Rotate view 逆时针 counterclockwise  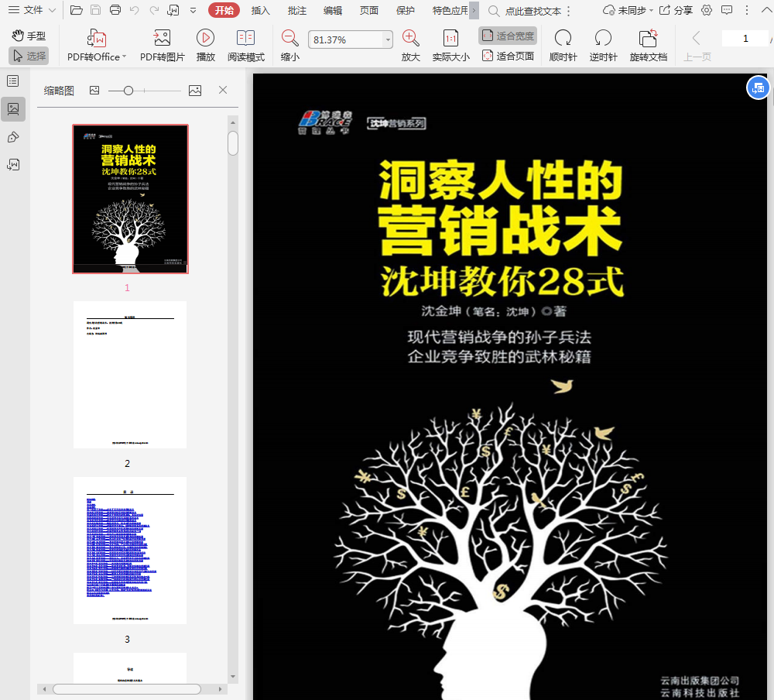[x=603, y=45]
